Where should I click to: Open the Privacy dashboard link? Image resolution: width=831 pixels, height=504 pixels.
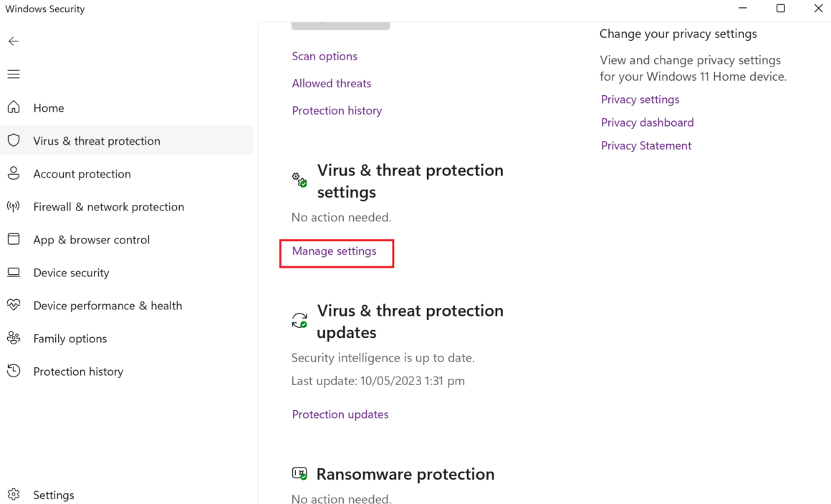(647, 122)
